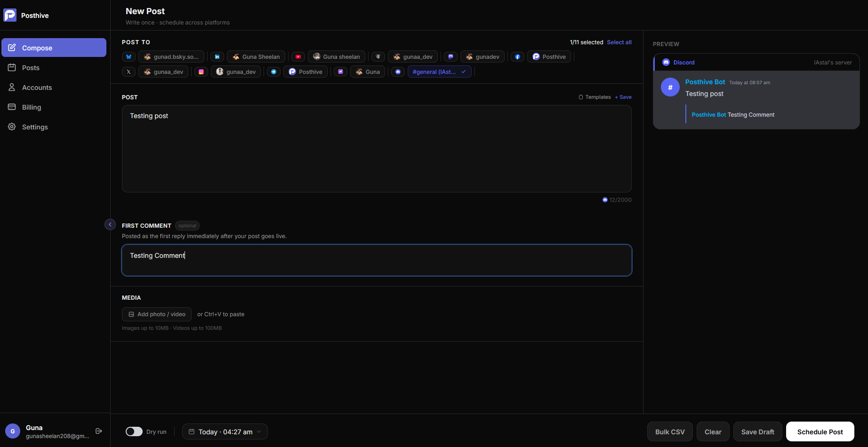
Task: Click the Mastodon platform icon
Action: (450, 57)
